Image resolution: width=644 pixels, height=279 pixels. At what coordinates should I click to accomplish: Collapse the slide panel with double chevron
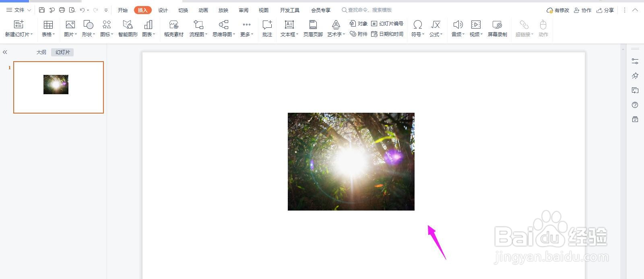click(x=5, y=52)
